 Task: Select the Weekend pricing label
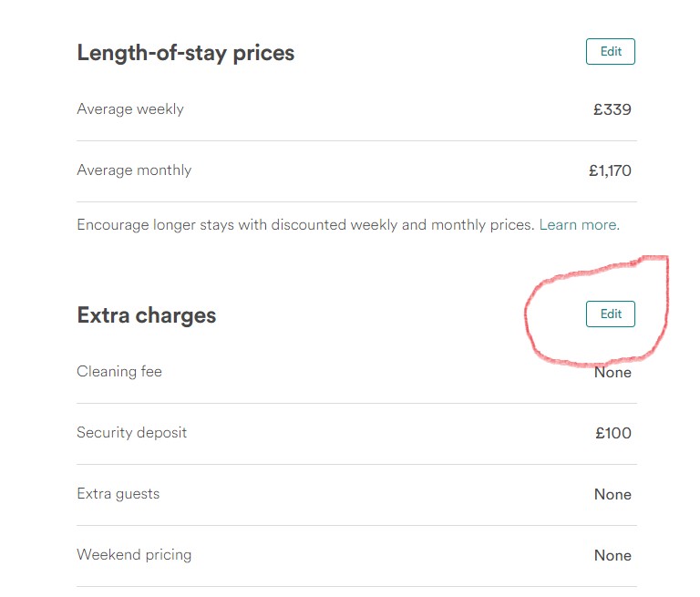[x=134, y=555]
